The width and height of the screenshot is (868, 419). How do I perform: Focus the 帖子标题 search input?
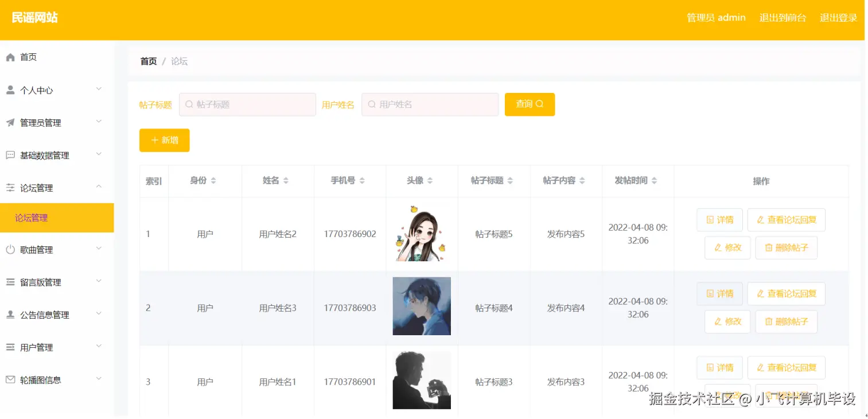(247, 104)
